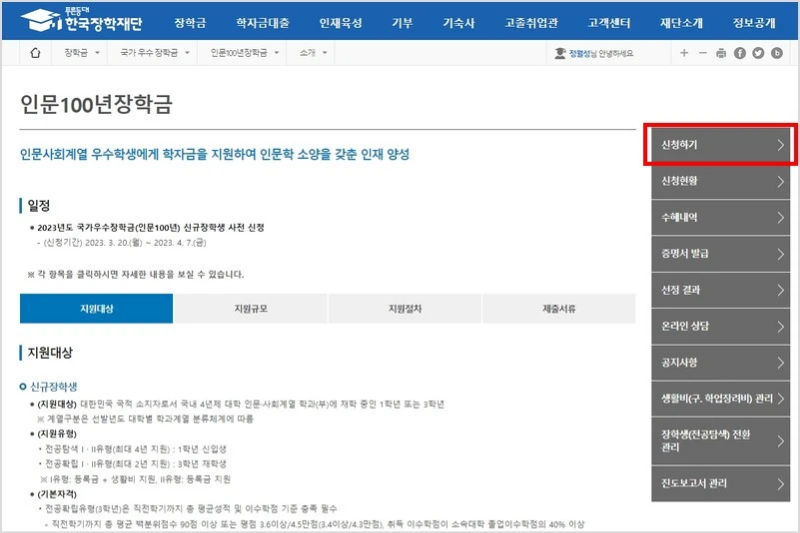800x533 pixels.
Task: Open 정보공개 in top navigation
Action: pyautogui.click(x=754, y=23)
